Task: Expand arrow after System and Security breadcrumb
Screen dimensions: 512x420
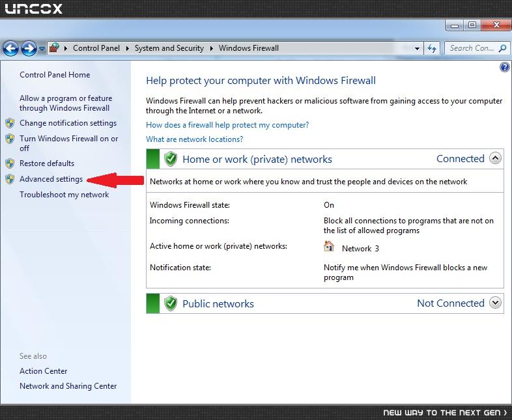Action: [211, 48]
